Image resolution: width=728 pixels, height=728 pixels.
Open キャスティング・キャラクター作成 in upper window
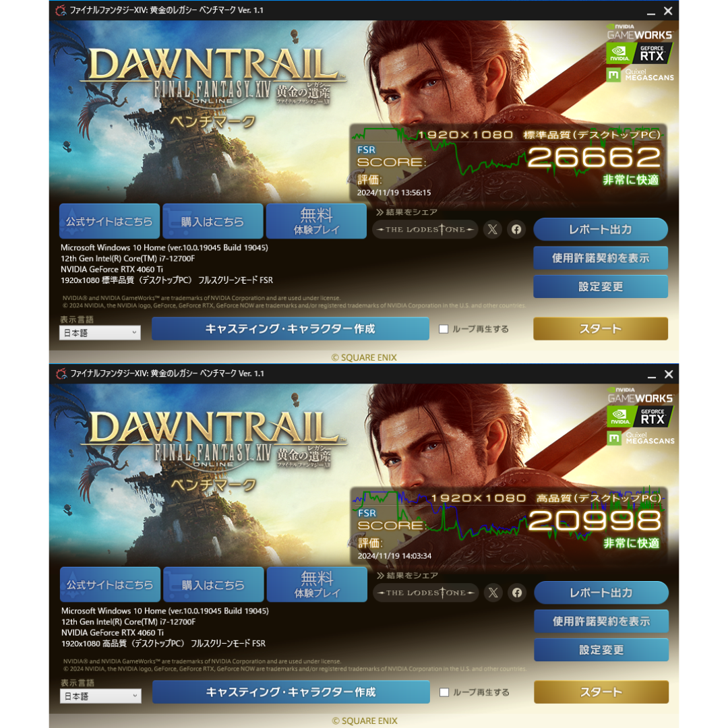coord(290,329)
